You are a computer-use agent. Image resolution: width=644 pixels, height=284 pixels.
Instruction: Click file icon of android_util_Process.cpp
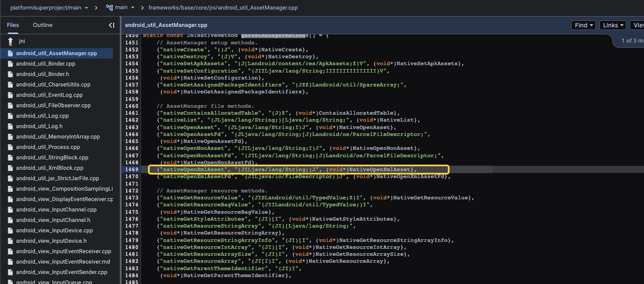tap(10, 148)
